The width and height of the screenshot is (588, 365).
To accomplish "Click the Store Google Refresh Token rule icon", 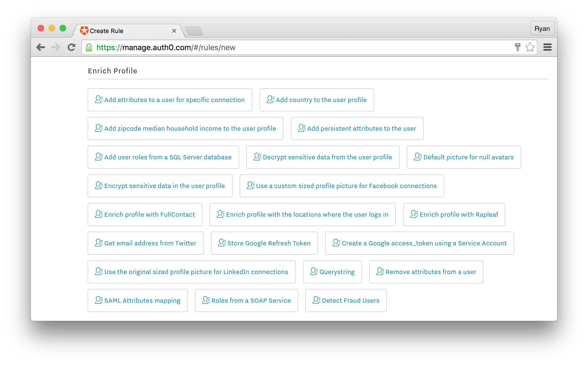I will pyautogui.click(x=222, y=243).
